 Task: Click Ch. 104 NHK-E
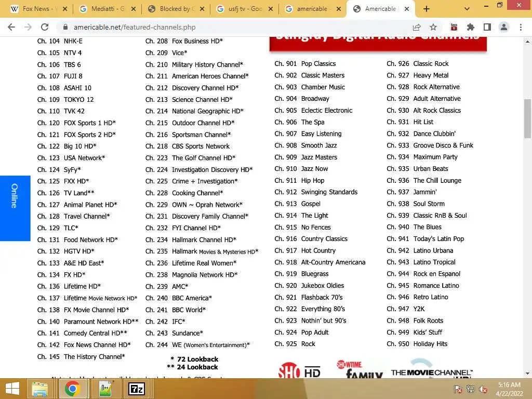pos(60,41)
